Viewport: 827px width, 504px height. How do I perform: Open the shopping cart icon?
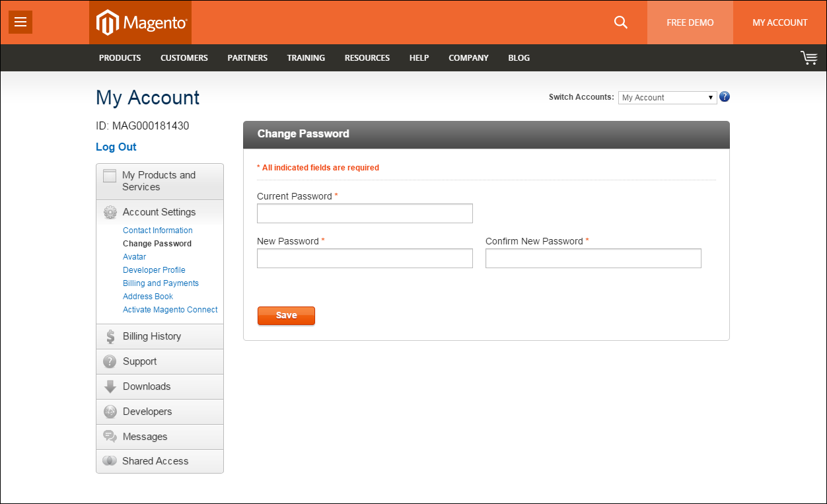(x=809, y=58)
